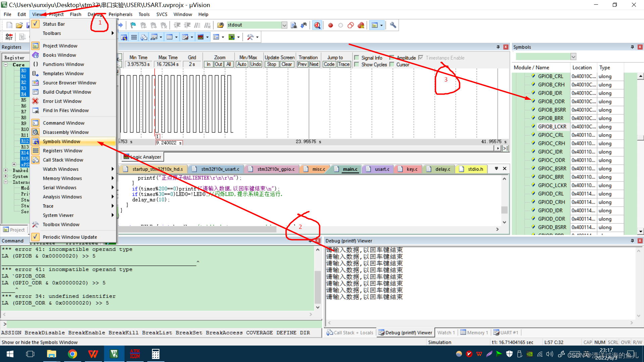
Task: Enable the Show Cycles checkbox
Action: 357,64
